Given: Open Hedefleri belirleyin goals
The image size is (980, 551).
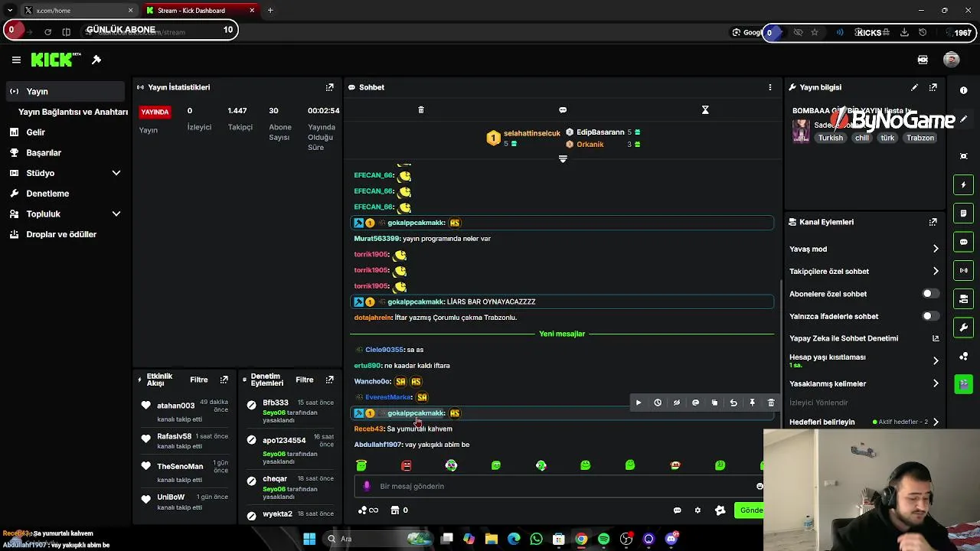Looking at the screenshot, I should point(864,422).
